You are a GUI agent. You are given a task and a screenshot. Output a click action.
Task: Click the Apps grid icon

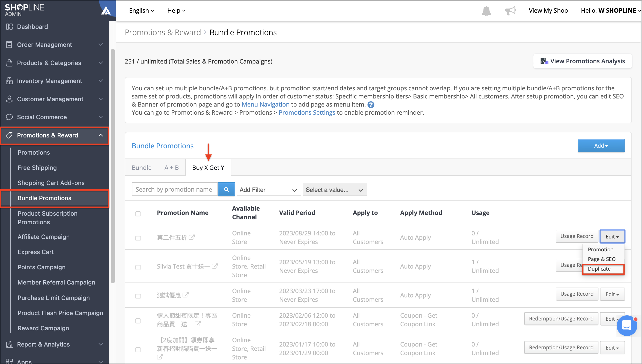point(9,361)
